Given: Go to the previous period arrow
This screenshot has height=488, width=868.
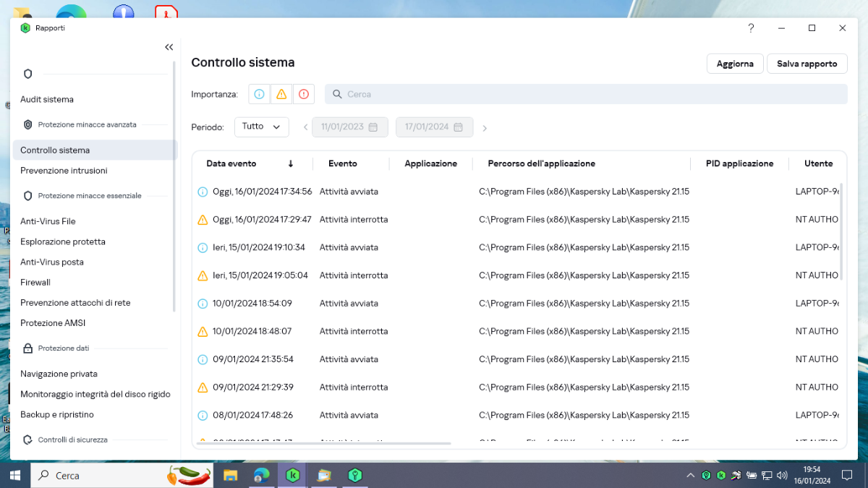Looking at the screenshot, I should [305, 128].
